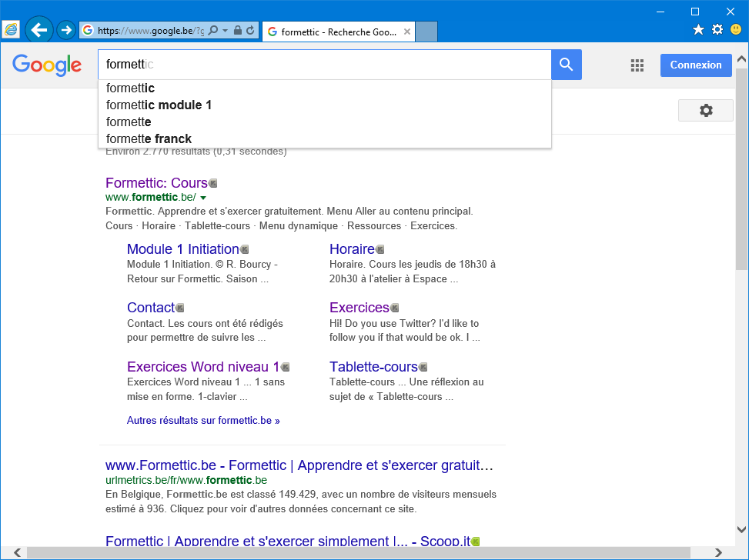The height and width of the screenshot is (560, 749).
Task: Open the 'Tablette-cours' sitelink
Action: click(x=373, y=367)
